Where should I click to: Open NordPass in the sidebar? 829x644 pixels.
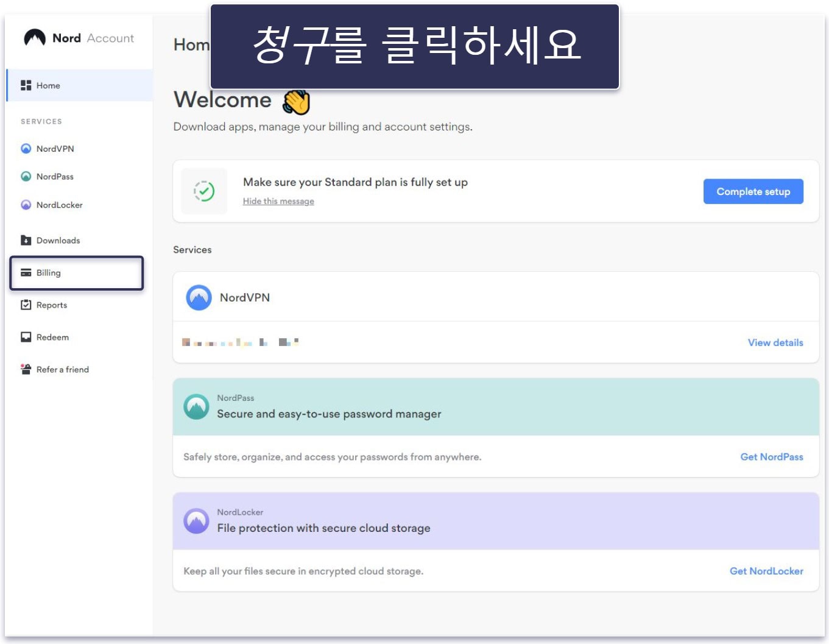click(x=55, y=177)
